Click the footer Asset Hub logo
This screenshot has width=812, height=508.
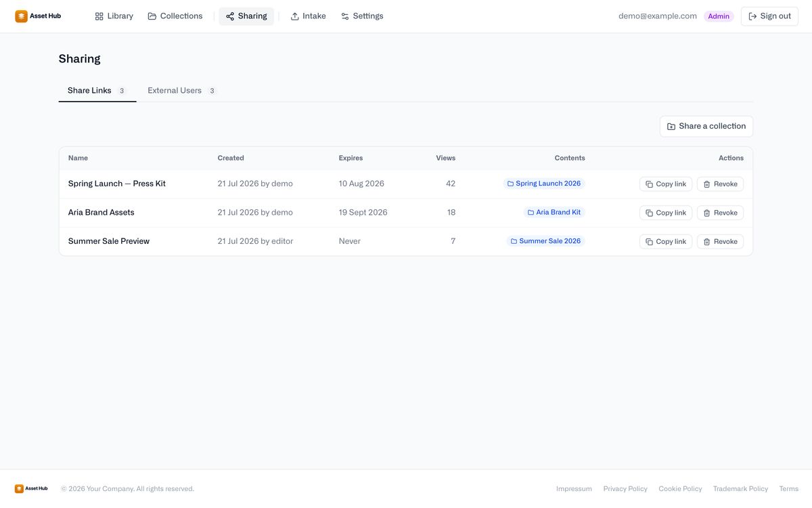(31, 488)
